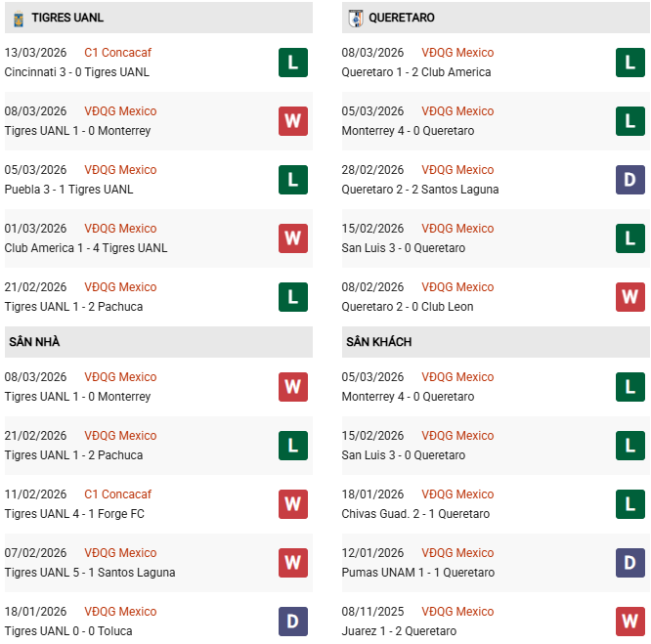Click D badge for Pumas UNAM match
Image resolution: width=651 pixels, height=644 pixels.
coord(629,563)
